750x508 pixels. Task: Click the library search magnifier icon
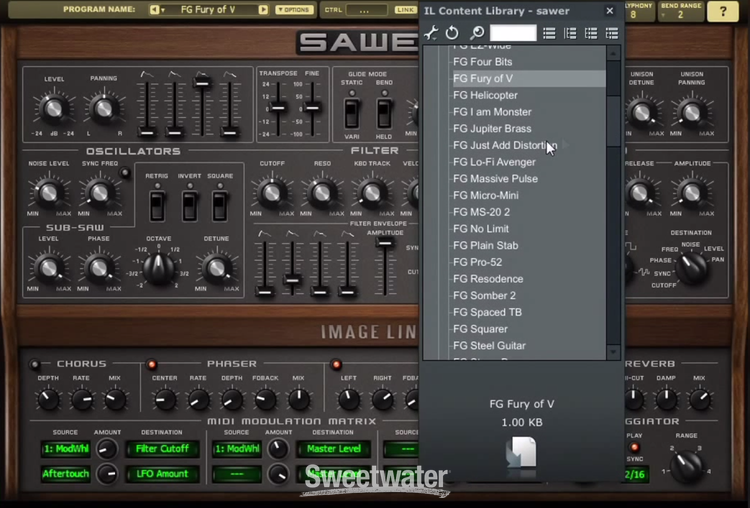[477, 33]
